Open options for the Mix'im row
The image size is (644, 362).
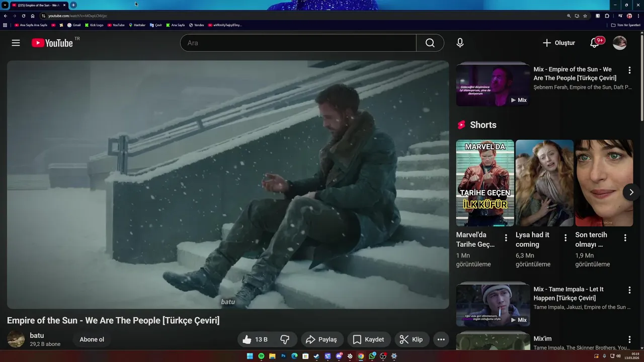click(x=629, y=339)
